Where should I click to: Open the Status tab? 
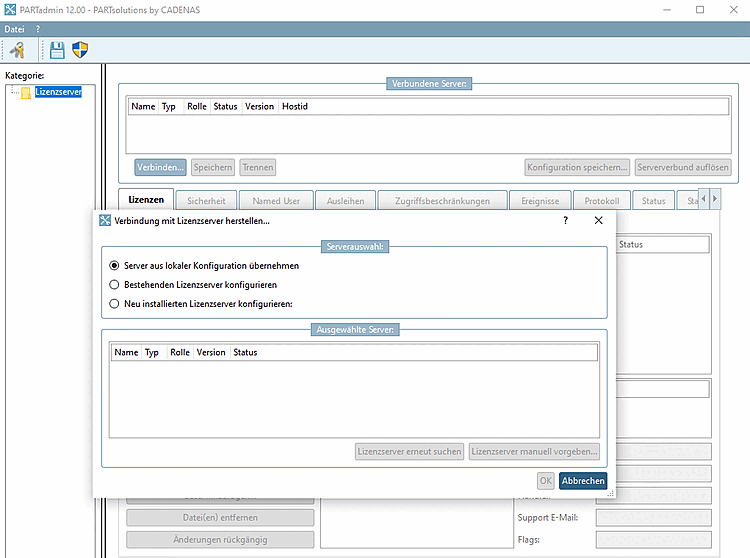[653, 201]
